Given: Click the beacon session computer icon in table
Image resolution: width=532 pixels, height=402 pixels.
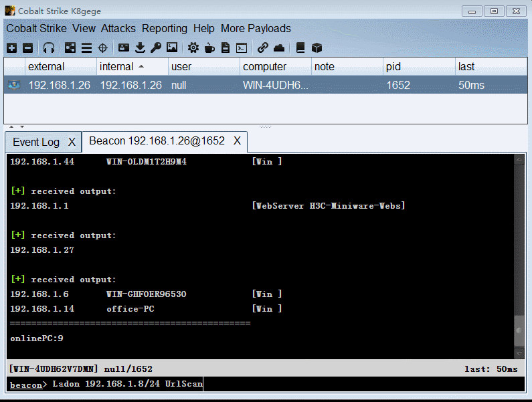Looking at the screenshot, I should click(14, 85).
